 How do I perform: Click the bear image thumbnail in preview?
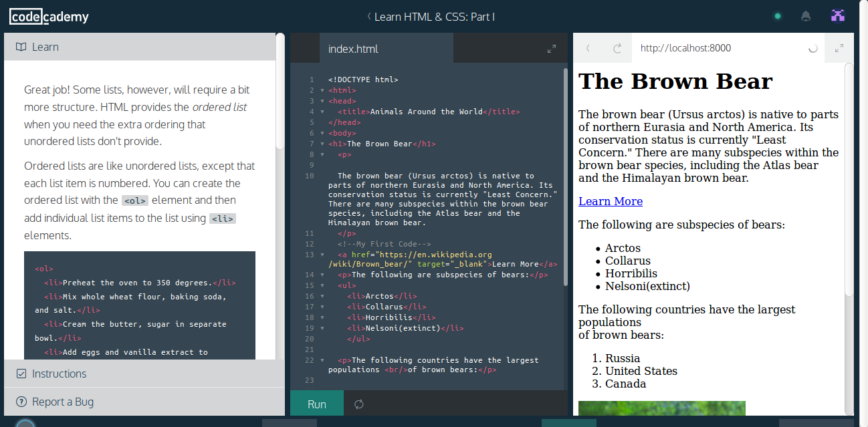click(x=661, y=408)
